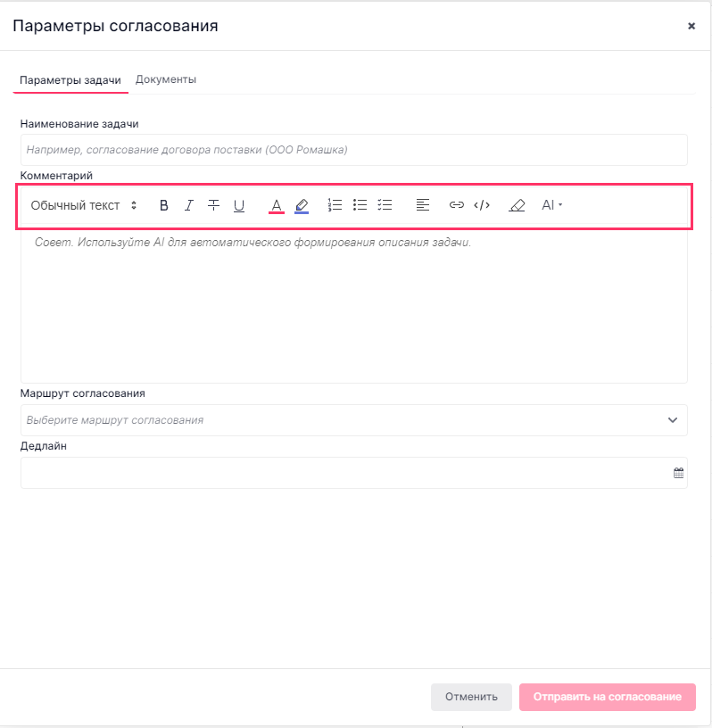Open Маршрут согласования route dropdown
Viewport: 712px width, 728px height.
pos(354,420)
